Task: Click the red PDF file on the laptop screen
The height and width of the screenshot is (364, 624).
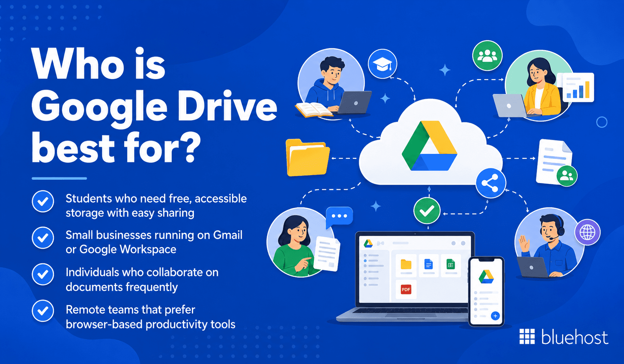Action: pyautogui.click(x=406, y=290)
